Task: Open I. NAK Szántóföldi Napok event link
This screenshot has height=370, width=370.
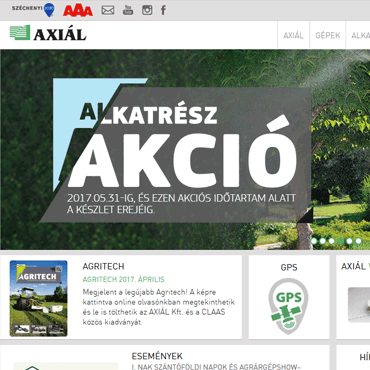Action: click(216, 367)
